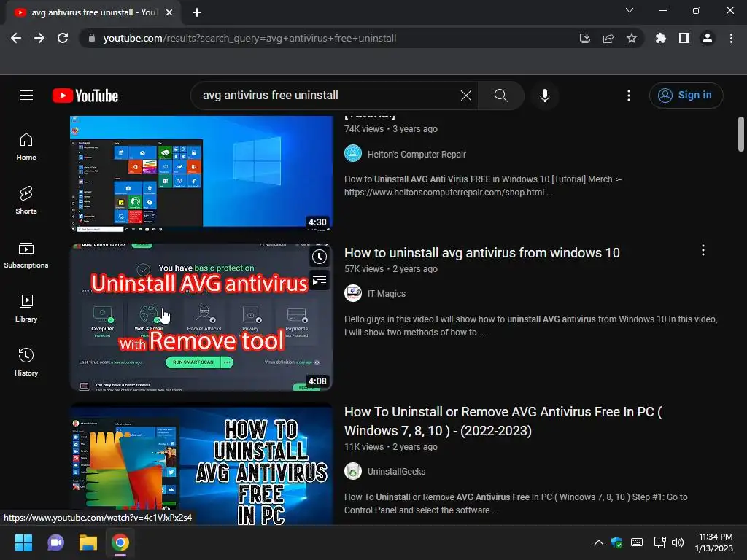Viewport: 747px width, 560px height.
Task: Click IT Magics channel avatar
Action: point(353,293)
